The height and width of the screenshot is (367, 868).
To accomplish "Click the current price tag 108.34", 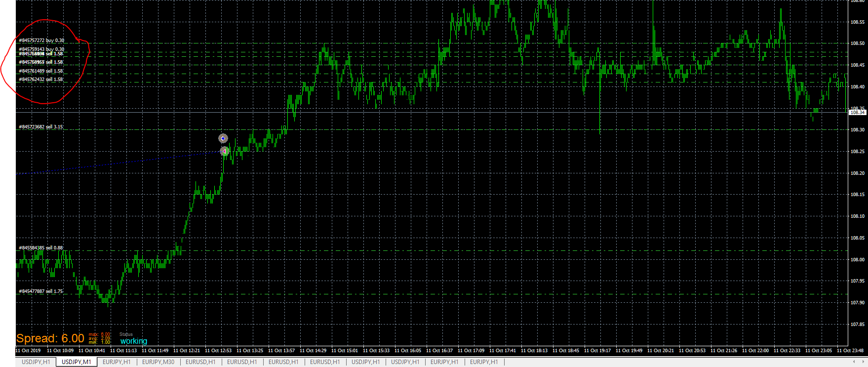I will 857,113.
